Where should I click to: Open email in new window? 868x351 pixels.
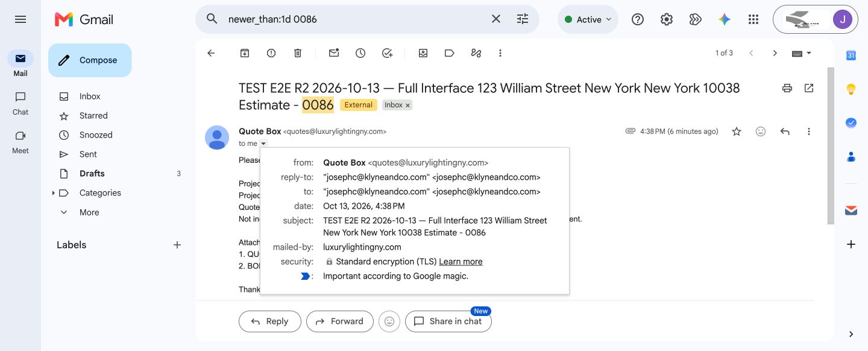[809, 88]
